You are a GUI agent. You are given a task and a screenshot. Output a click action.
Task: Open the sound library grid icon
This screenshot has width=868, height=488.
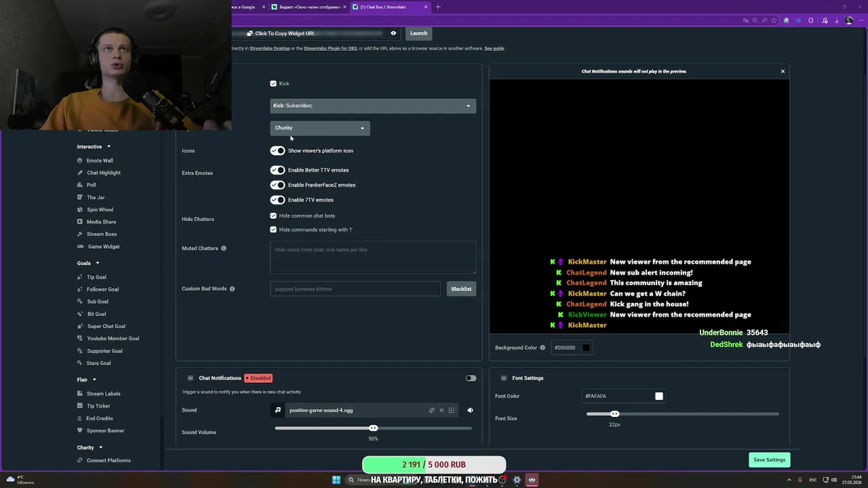pyautogui.click(x=452, y=410)
